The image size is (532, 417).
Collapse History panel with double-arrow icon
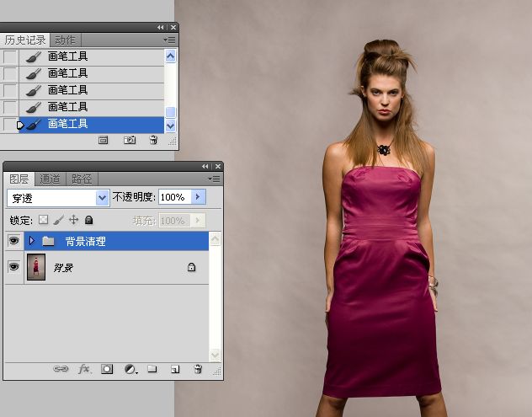coord(161,27)
